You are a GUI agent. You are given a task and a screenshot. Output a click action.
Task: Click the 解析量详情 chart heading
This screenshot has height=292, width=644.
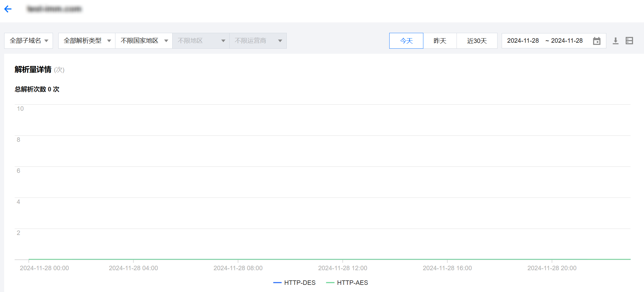(33, 70)
